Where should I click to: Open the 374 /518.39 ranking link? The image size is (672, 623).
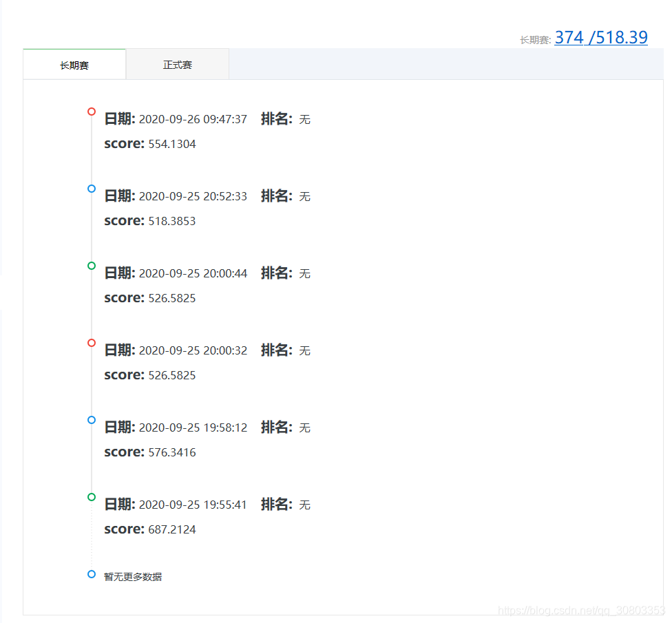pos(600,37)
